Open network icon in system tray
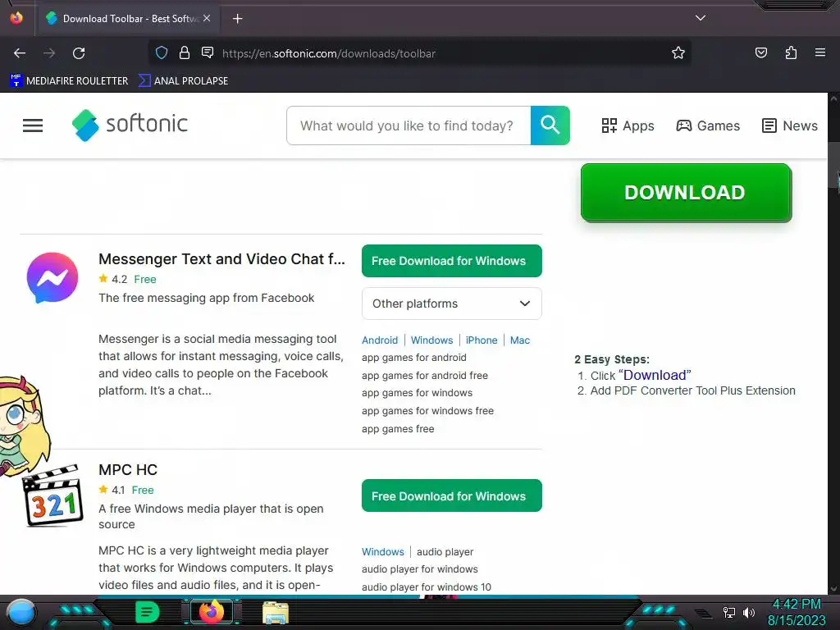840x630 pixels. point(728,612)
